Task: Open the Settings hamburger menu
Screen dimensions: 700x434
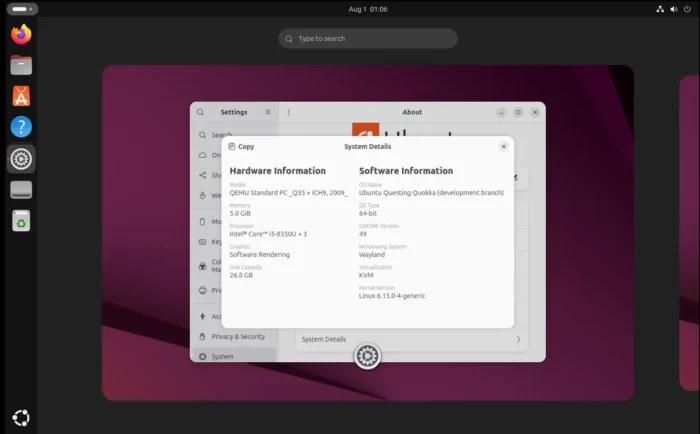Action: point(267,113)
